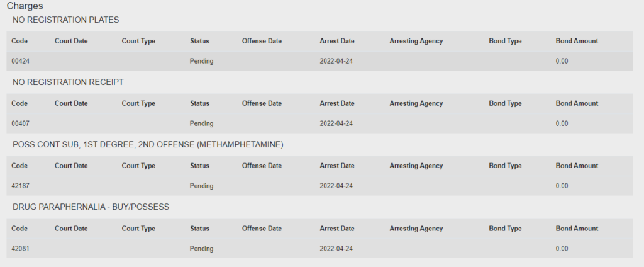Click Bond Type header under POSS CONT SUB

(x=505, y=166)
